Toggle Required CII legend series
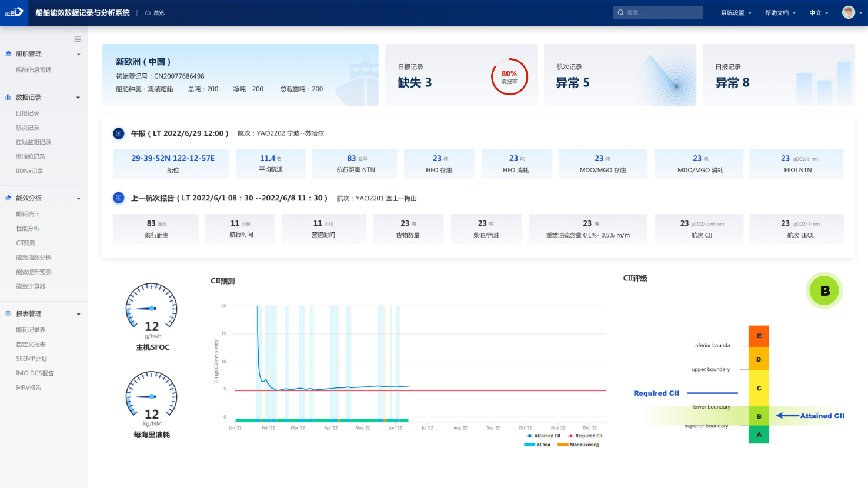 (x=585, y=436)
